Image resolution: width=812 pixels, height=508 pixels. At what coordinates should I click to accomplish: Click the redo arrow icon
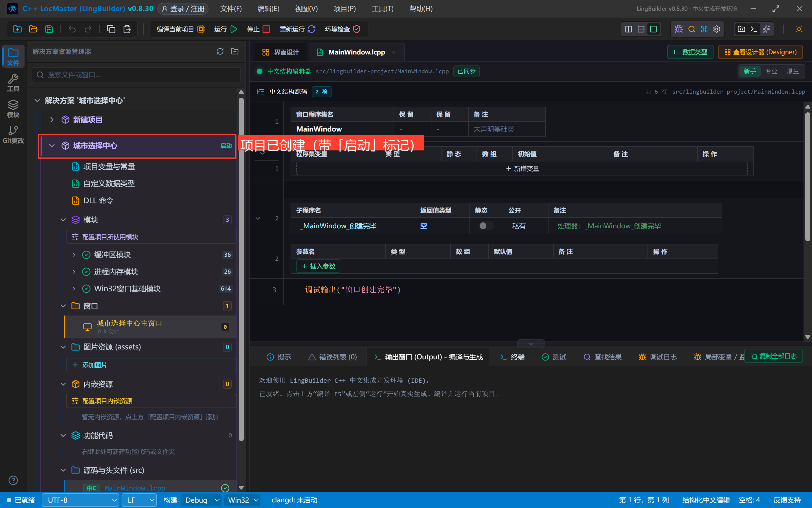88,29
